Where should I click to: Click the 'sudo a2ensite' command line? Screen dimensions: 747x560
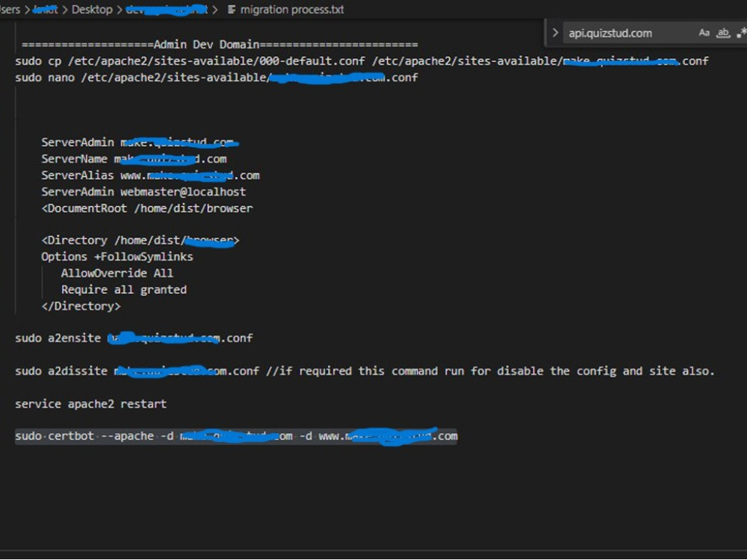[134, 338]
